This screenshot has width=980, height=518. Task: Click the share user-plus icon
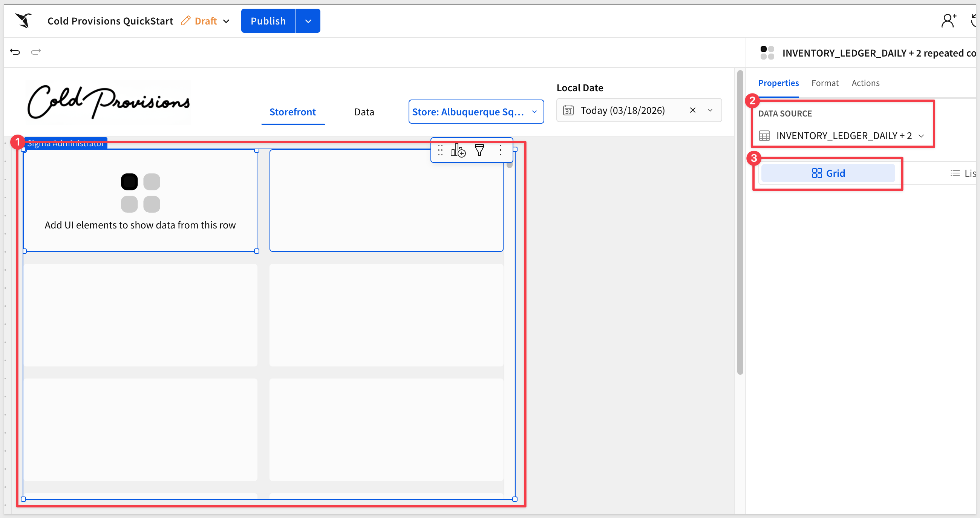pos(948,21)
